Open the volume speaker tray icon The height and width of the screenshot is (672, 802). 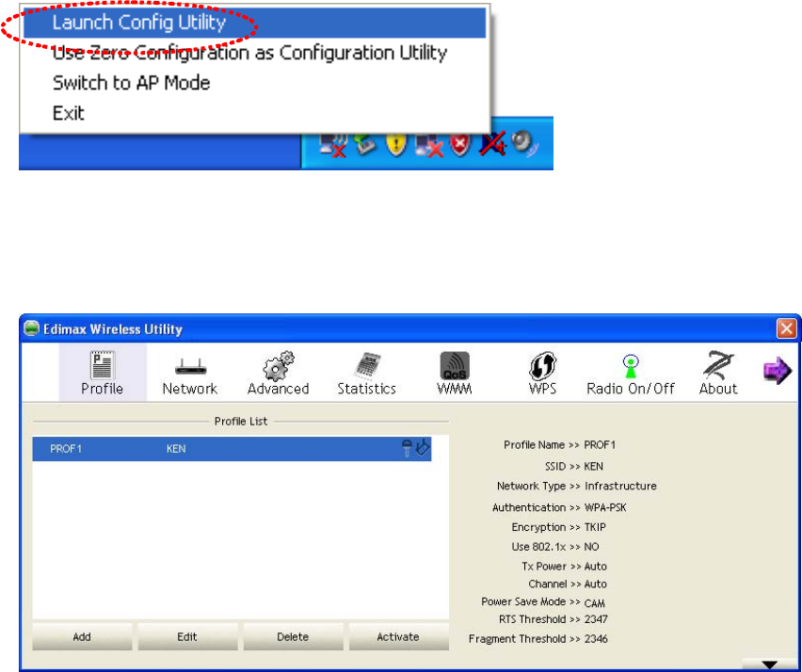click(523, 143)
